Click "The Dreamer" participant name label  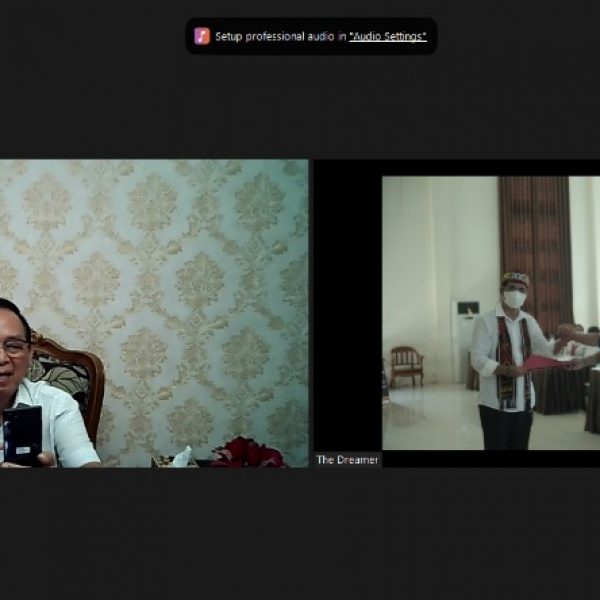pos(347,460)
